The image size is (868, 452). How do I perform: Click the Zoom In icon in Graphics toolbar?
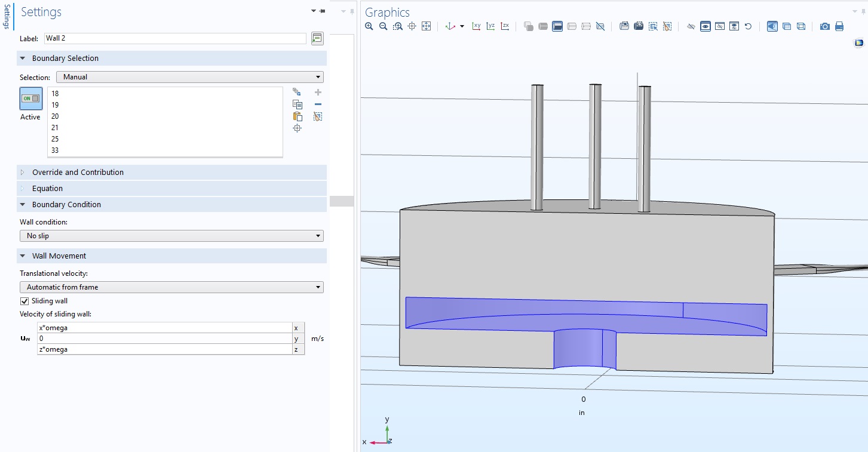click(x=369, y=26)
